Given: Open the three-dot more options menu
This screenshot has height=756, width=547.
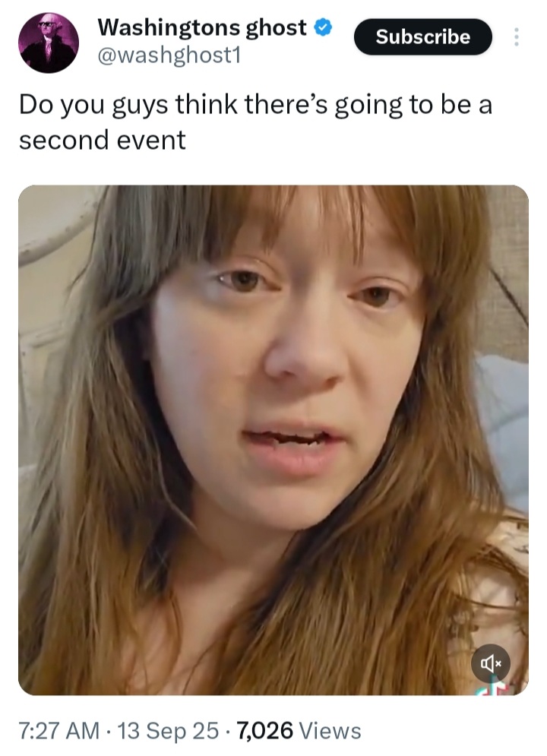Looking at the screenshot, I should point(517,36).
